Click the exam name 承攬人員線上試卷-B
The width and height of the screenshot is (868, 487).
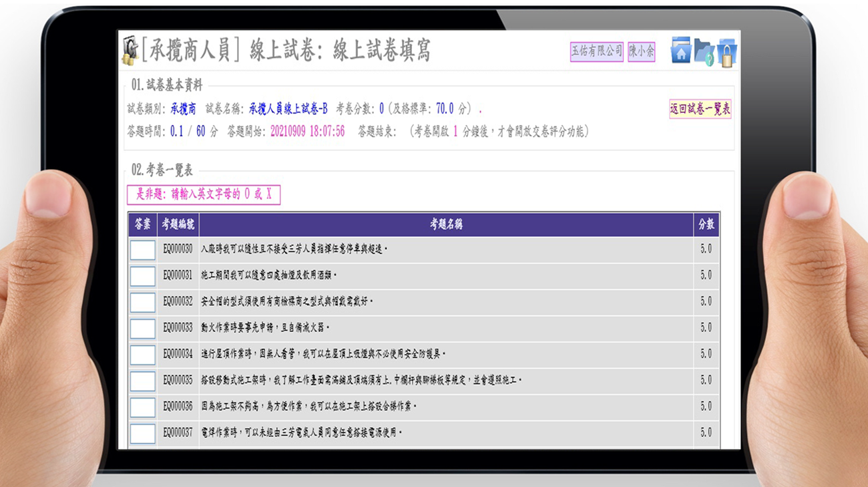point(288,109)
